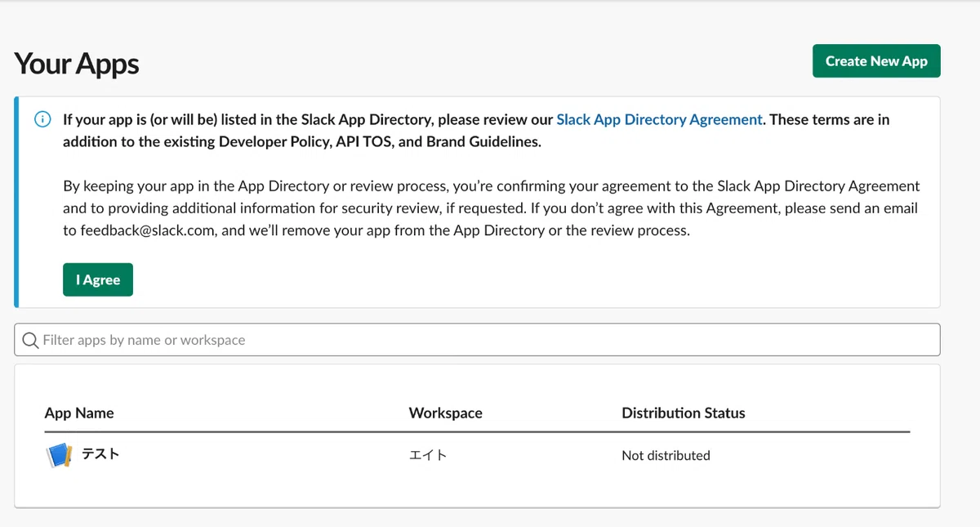
Task: Click the Not distributed status text
Action: [x=666, y=455]
